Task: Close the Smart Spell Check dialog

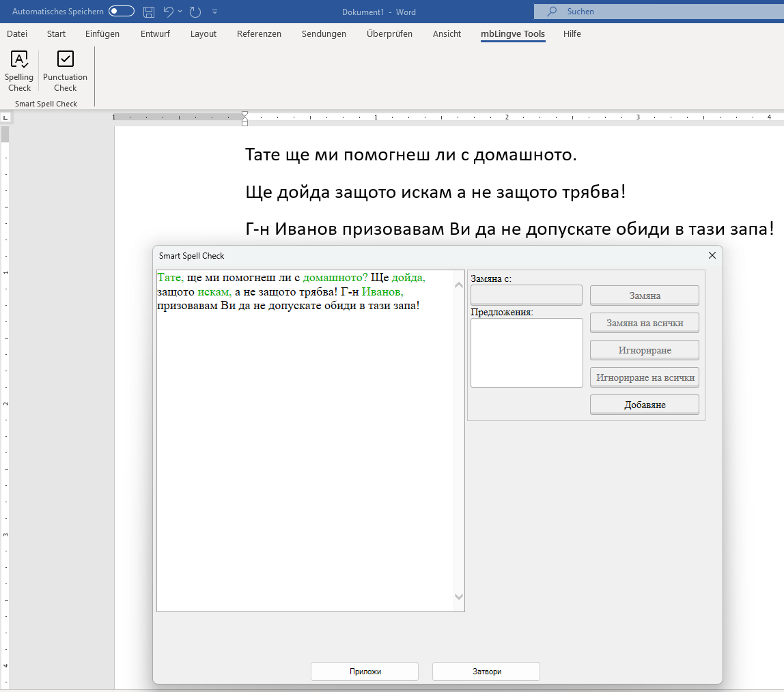Action: click(712, 255)
